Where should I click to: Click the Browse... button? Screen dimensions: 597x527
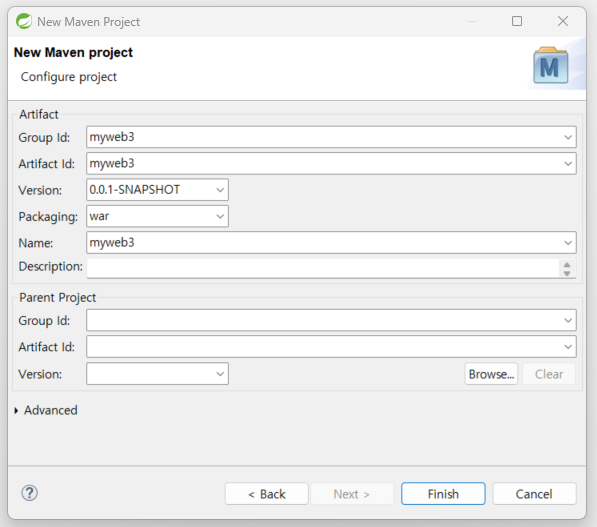point(491,374)
